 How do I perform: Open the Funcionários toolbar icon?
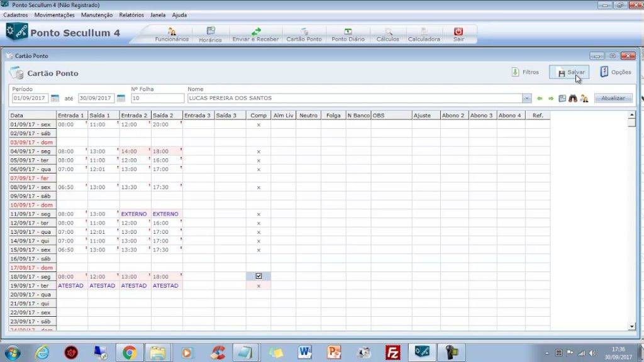172,35
